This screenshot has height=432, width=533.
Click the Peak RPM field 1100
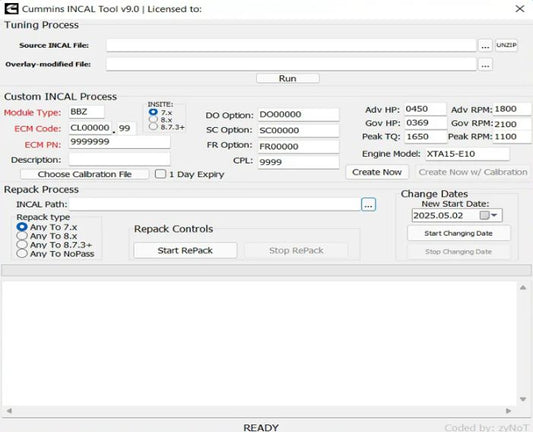pyautogui.click(x=512, y=137)
